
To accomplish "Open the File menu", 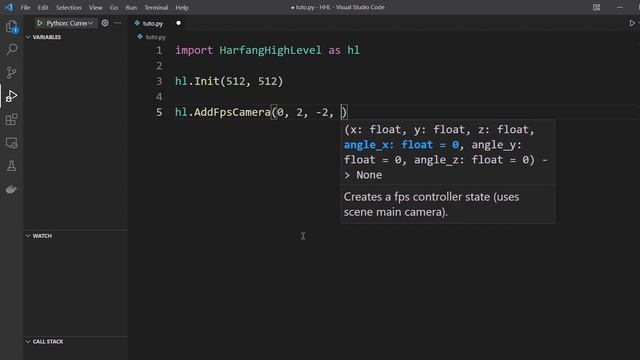I will pos(25,7).
